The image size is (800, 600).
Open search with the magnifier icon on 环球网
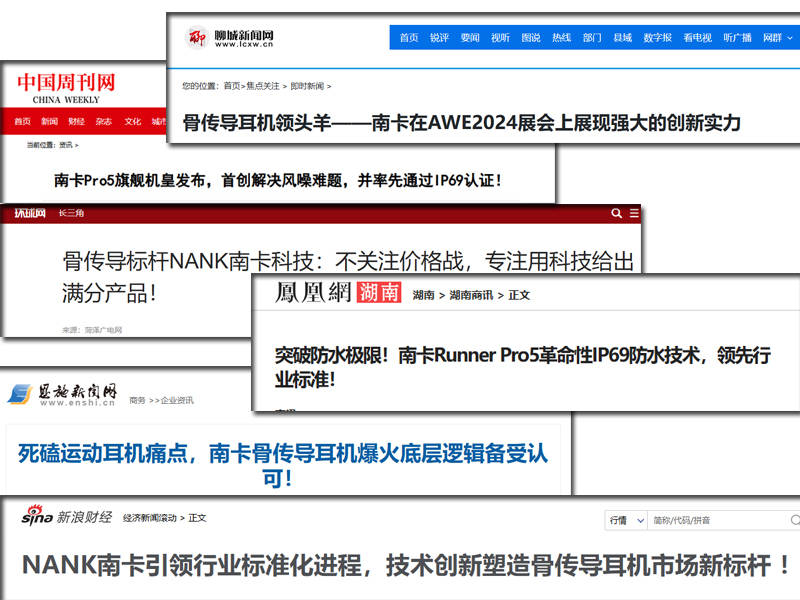[x=617, y=213]
